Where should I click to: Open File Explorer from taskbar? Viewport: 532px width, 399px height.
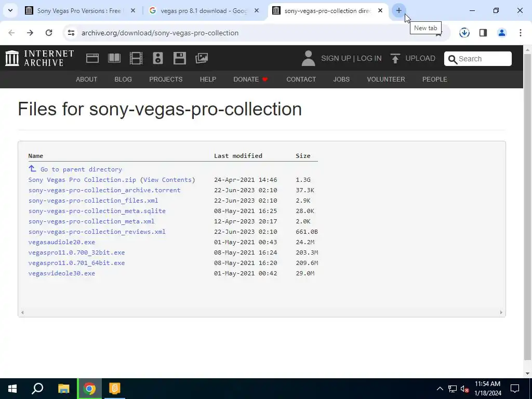[x=63, y=389]
